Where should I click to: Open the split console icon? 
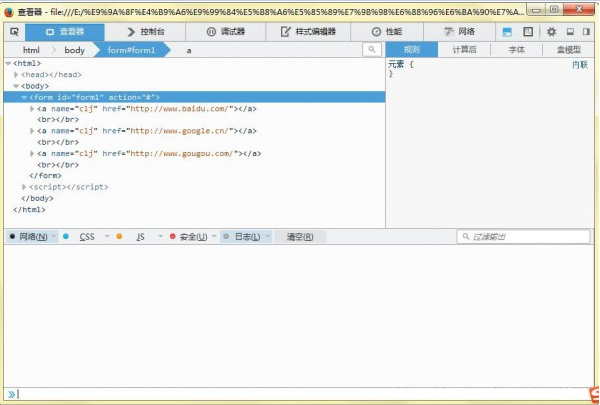click(507, 32)
